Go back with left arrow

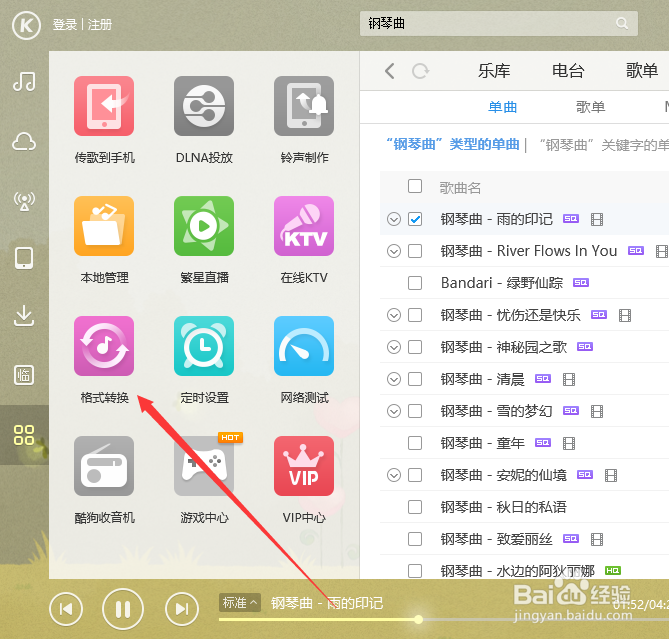click(x=389, y=71)
